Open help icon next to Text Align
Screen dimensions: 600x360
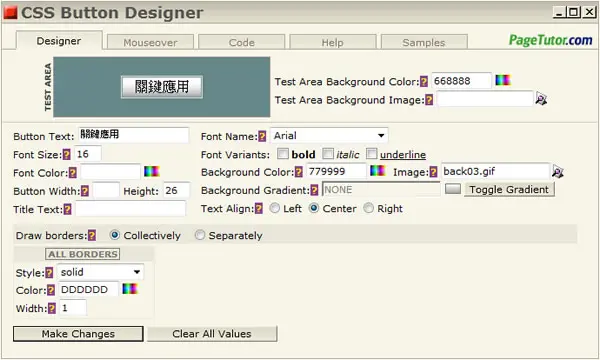[259, 209]
